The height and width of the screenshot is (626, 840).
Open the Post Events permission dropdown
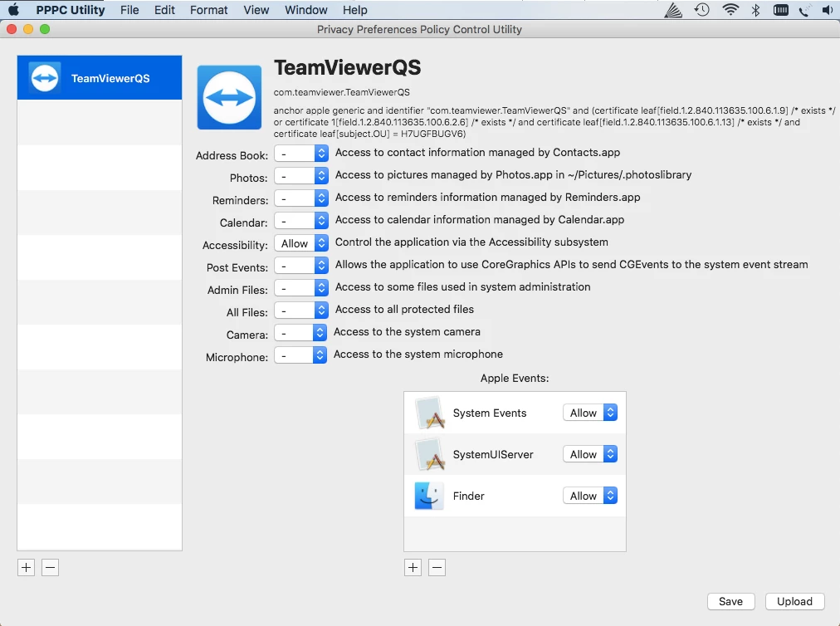301,266
